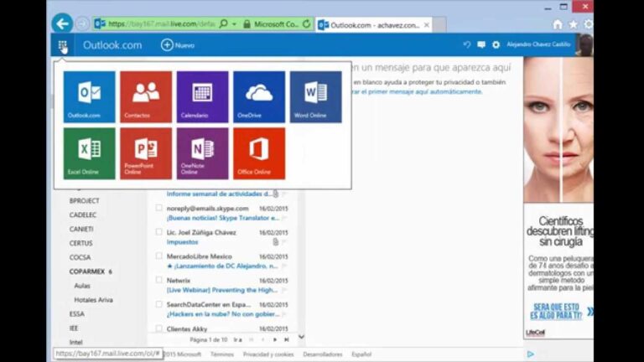Screen dimensions: 644x362
Task: Tick checkbox for noreply@emails.skype.com message
Action: pos(158,208)
